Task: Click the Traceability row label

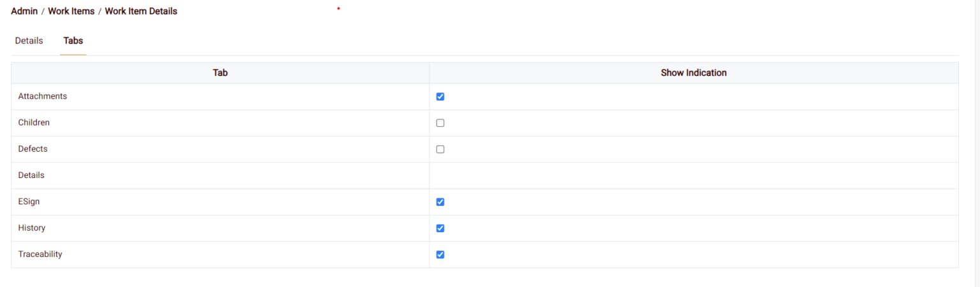Action: point(40,254)
